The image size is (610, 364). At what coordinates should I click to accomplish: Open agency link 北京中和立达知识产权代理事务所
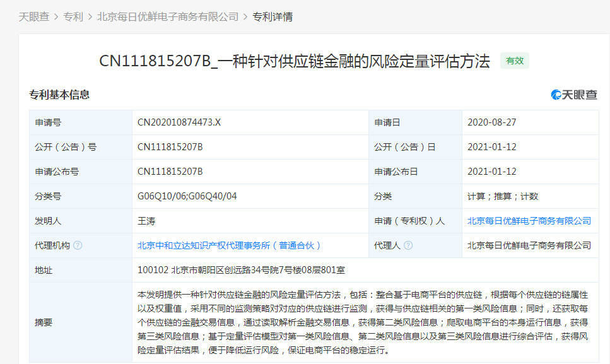click(x=229, y=245)
